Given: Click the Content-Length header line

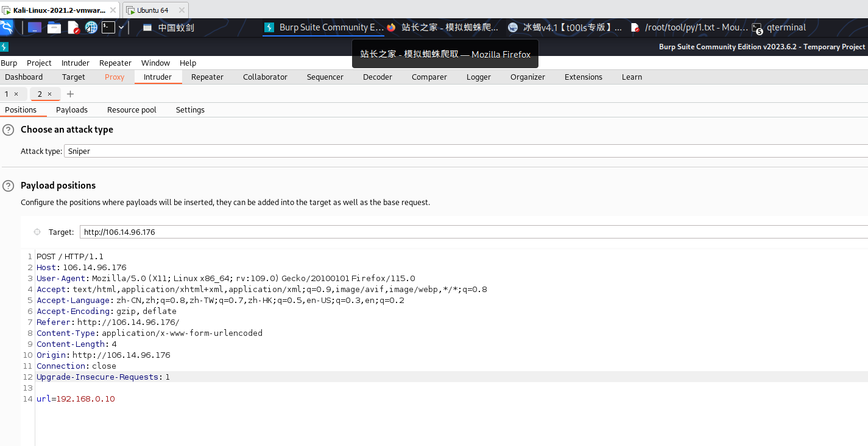Looking at the screenshot, I should [77, 344].
